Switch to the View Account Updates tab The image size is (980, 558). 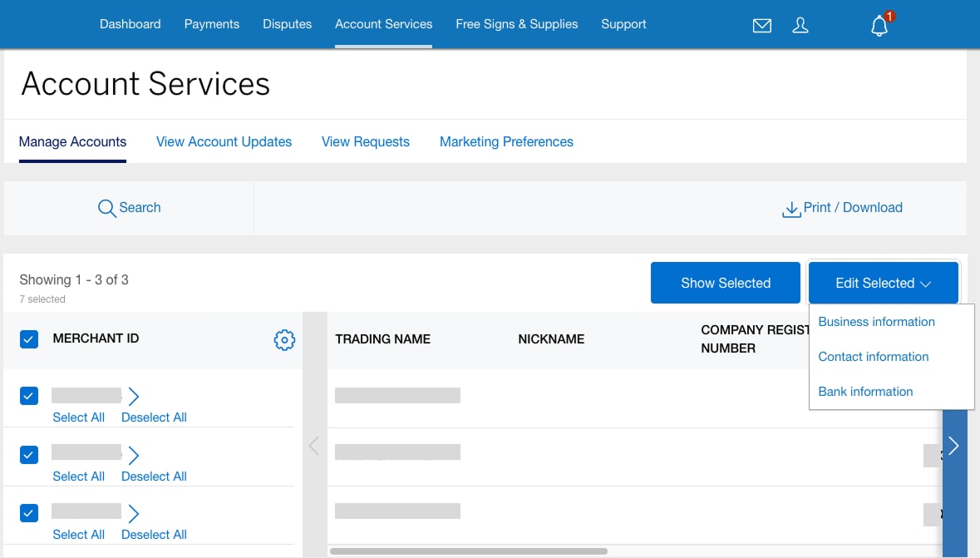pos(224,141)
